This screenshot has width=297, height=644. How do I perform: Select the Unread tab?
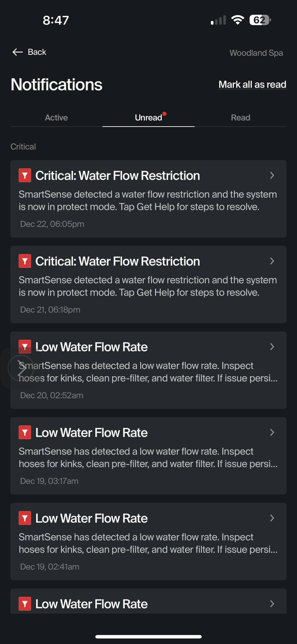pyautogui.click(x=148, y=117)
